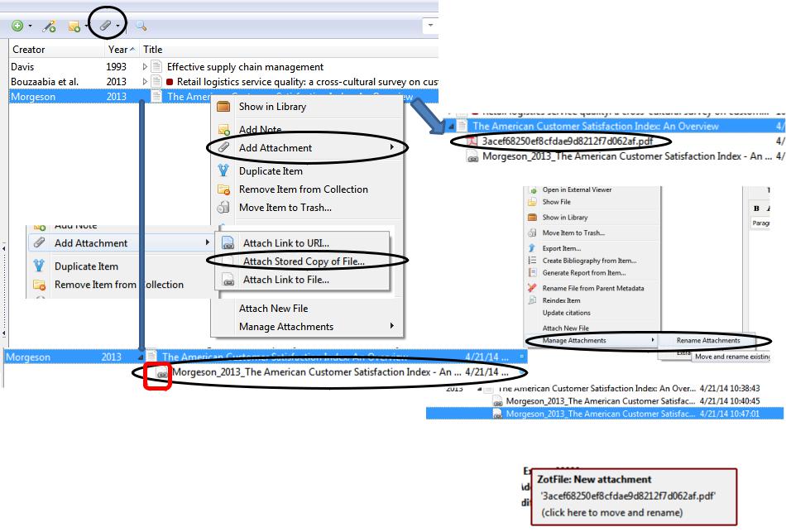Click the icon beside Attach Link to File...
The image size is (786, 532).
point(228,280)
